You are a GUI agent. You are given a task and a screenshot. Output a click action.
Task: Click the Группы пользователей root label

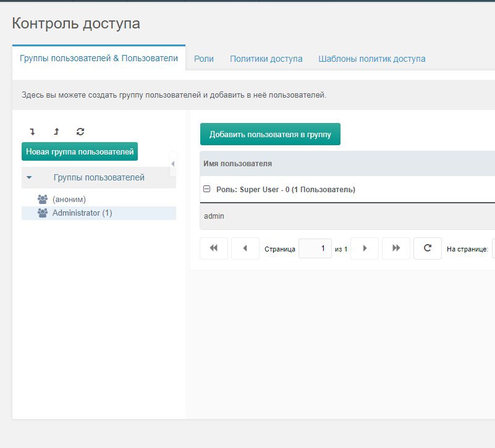pyautogui.click(x=99, y=177)
